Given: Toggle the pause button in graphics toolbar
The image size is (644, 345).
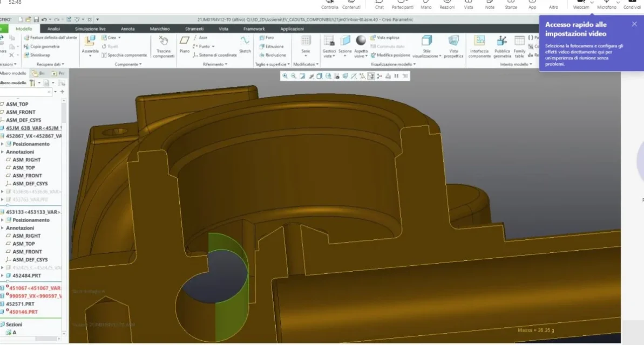Looking at the screenshot, I should click(x=396, y=76).
